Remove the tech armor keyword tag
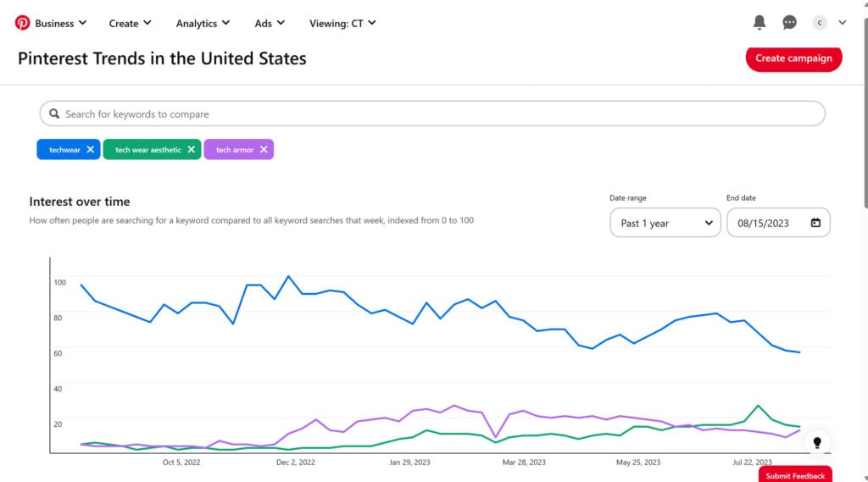Viewport: 868px width, 482px height. [x=264, y=149]
